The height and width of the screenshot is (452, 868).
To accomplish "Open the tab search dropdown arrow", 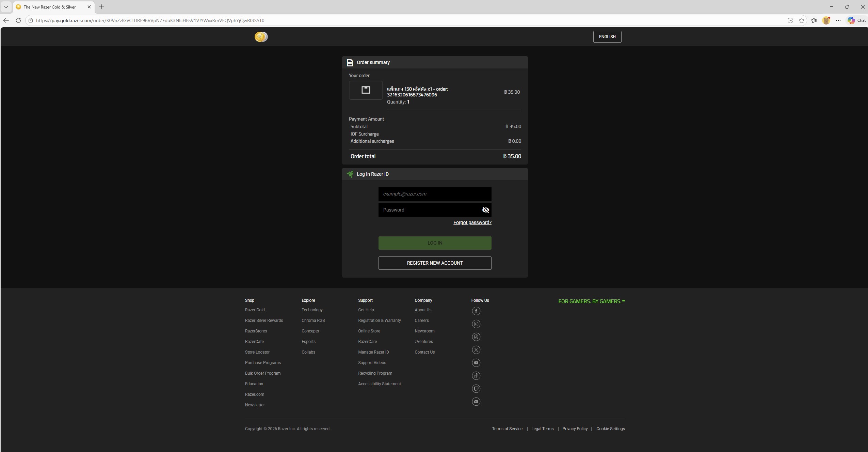I will point(6,7).
